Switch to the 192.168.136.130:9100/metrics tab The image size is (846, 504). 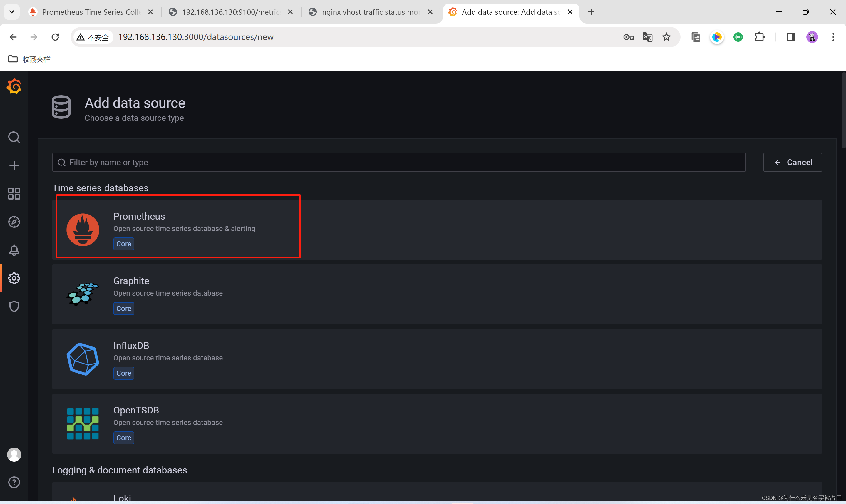pos(230,12)
